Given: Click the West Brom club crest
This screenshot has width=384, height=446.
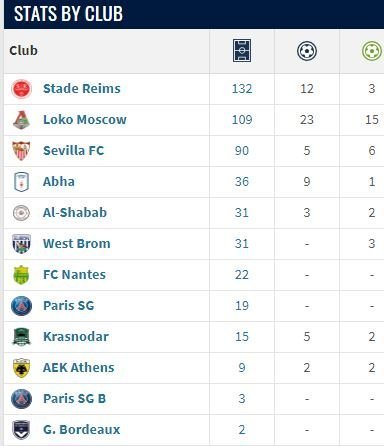Looking at the screenshot, I should coord(21,244).
